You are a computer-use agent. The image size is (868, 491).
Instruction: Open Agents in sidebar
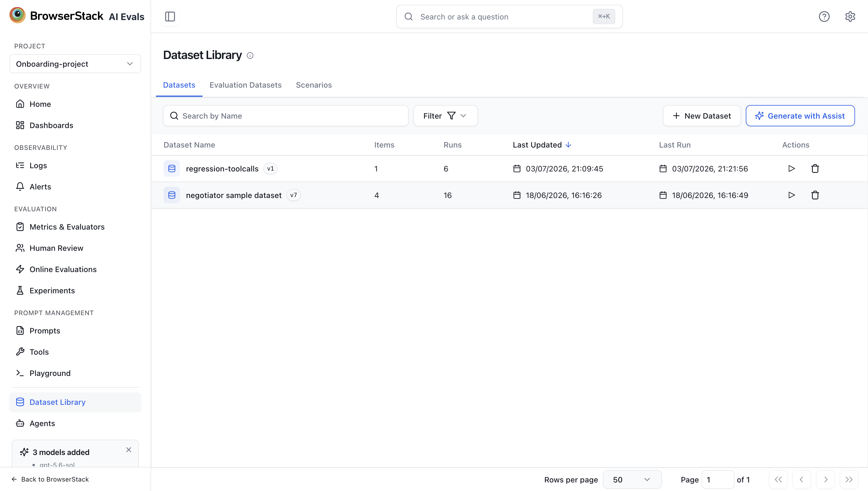[75, 423]
